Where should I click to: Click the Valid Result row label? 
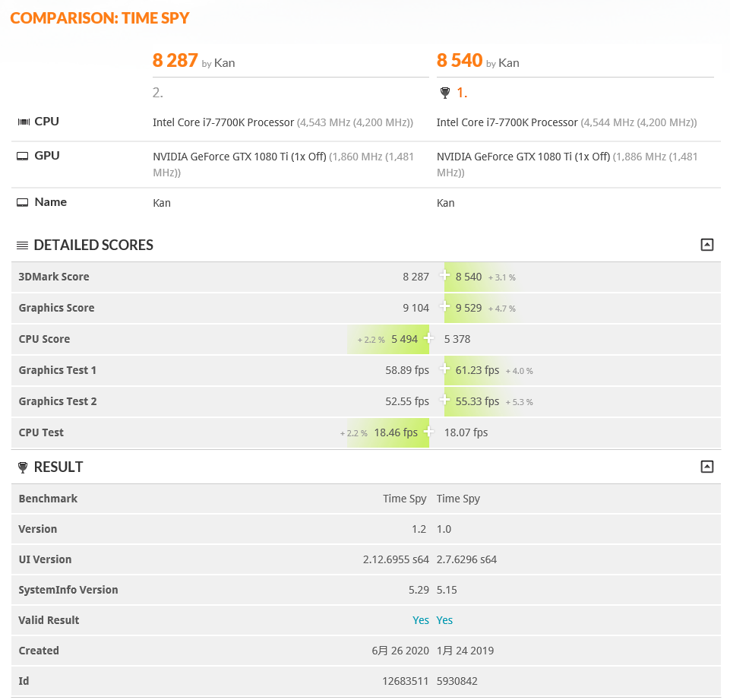(49, 620)
